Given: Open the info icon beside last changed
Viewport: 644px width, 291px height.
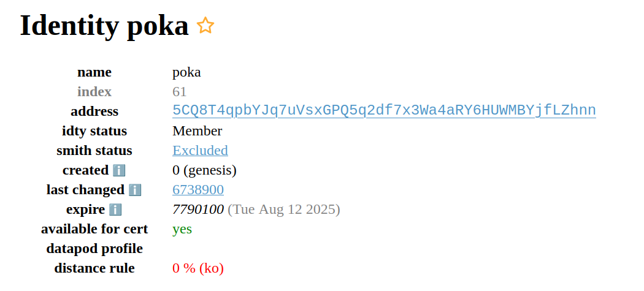Looking at the screenshot, I should pyautogui.click(x=135, y=190).
